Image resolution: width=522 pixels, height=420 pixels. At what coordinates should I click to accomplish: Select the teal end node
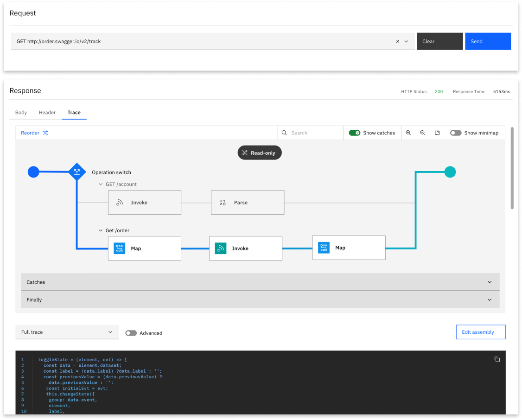tap(450, 172)
